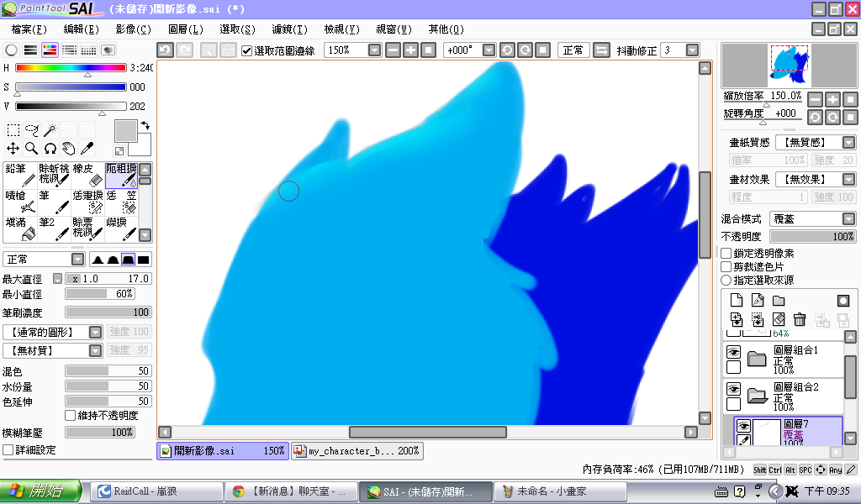Select the move tool

click(x=13, y=148)
